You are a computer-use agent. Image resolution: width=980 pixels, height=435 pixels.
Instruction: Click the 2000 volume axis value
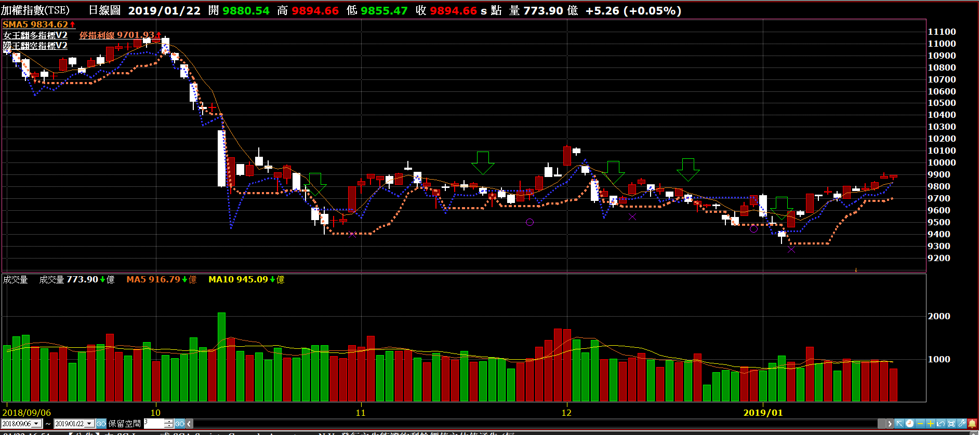tap(939, 316)
